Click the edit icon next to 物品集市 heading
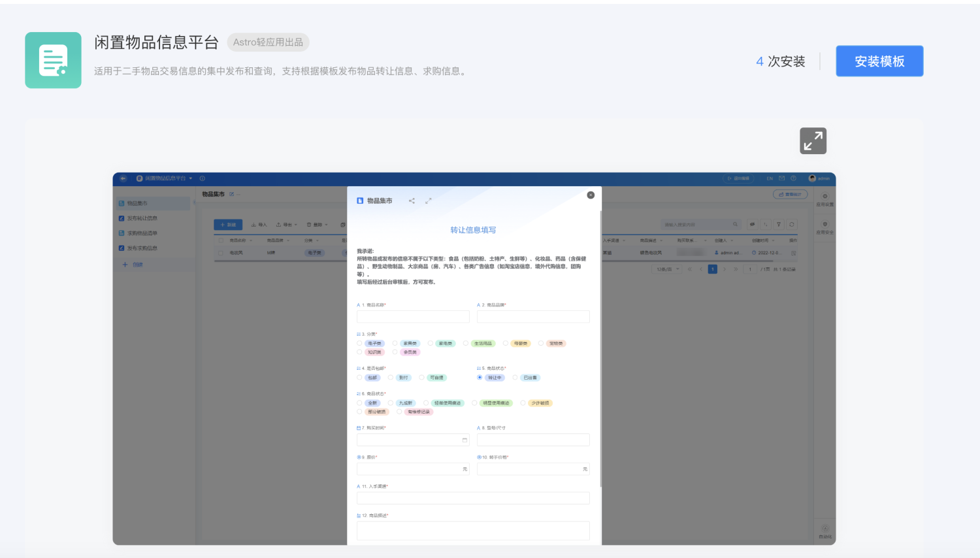The height and width of the screenshot is (558, 980). coord(231,194)
